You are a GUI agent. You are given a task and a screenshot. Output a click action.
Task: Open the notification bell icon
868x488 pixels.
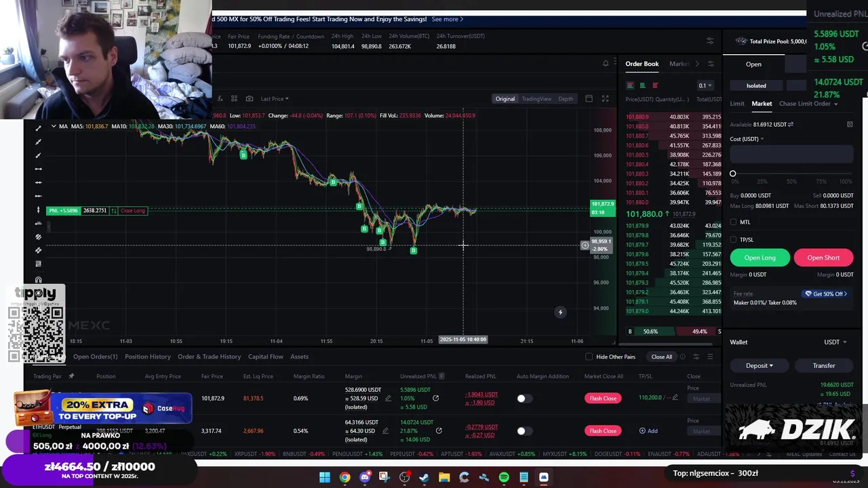(606, 64)
